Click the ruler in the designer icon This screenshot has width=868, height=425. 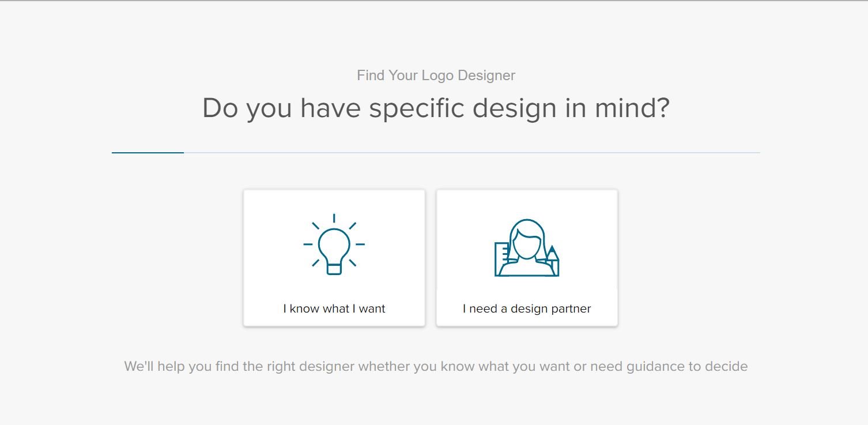click(x=501, y=258)
